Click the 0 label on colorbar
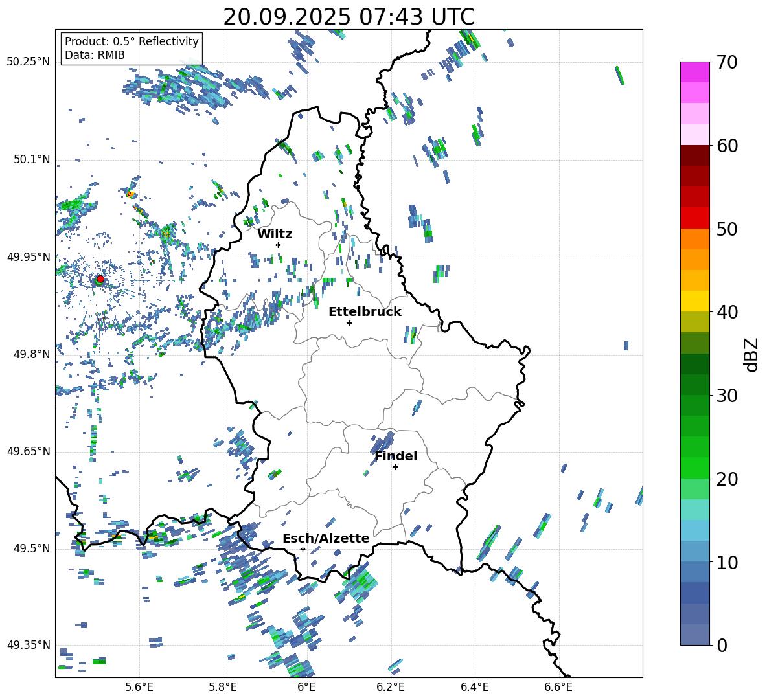 (722, 645)
